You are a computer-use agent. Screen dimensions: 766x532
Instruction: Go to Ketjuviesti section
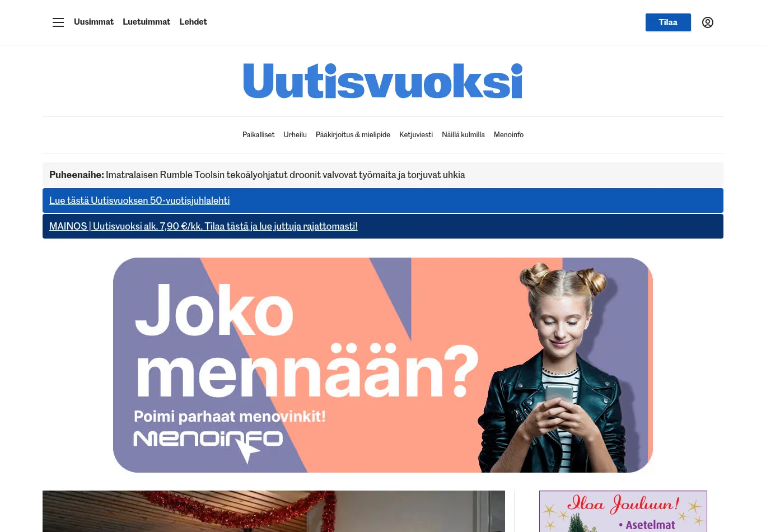[416, 135]
